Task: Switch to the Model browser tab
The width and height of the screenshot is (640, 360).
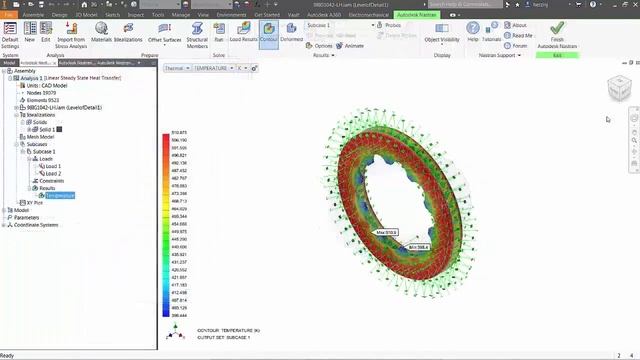Action: pos(9,63)
